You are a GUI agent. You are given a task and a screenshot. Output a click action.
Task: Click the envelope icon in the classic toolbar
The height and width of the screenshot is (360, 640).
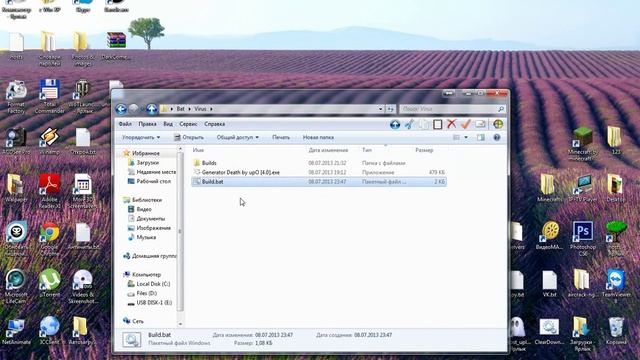click(x=480, y=124)
